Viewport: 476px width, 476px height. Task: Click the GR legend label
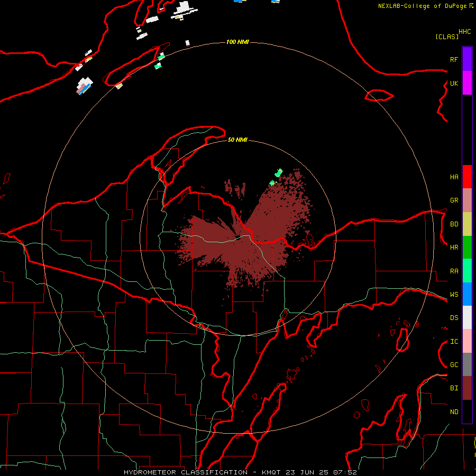(x=454, y=200)
